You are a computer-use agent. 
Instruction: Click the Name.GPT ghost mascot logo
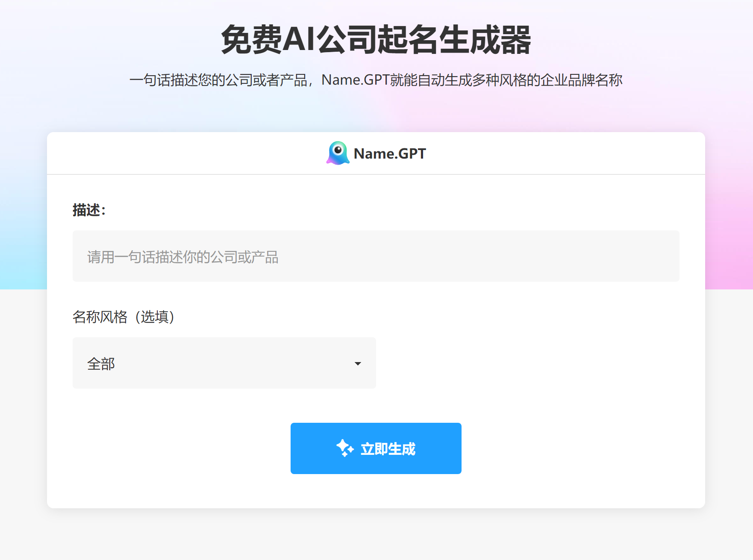(x=338, y=153)
